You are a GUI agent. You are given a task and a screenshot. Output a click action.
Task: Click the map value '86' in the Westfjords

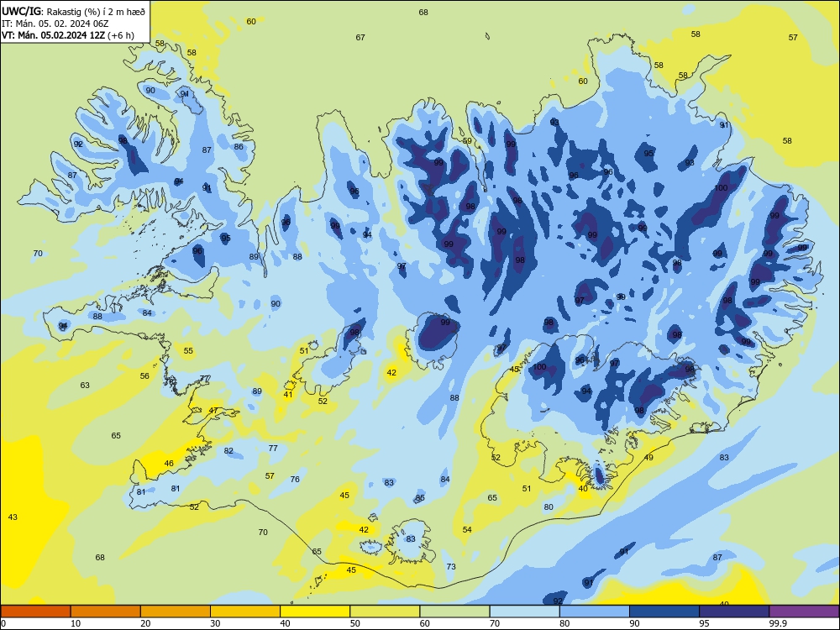tap(239, 147)
